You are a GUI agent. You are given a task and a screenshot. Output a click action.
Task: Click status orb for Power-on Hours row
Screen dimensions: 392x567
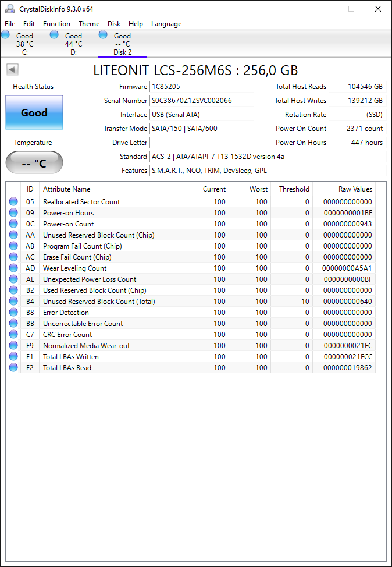pos(13,212)
